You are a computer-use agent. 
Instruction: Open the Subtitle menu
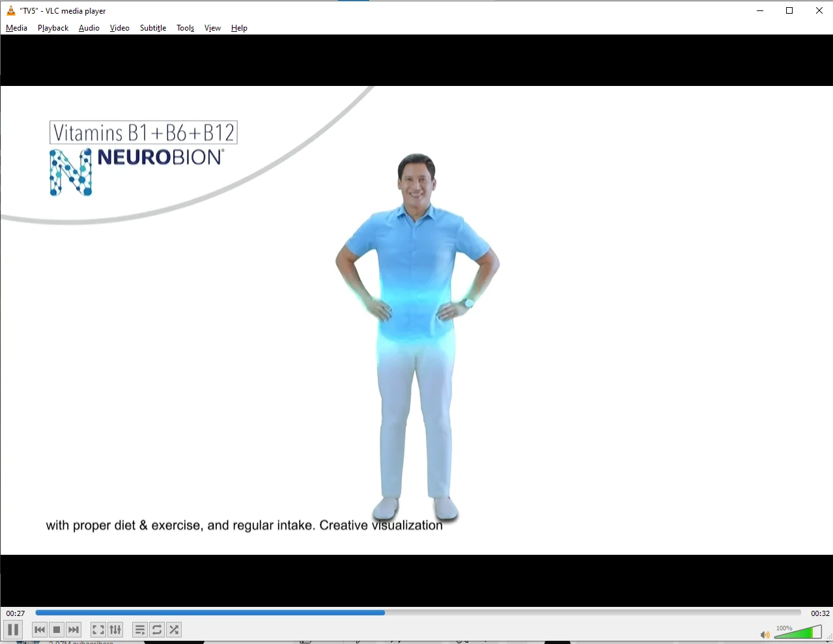[x=153, y=28]
